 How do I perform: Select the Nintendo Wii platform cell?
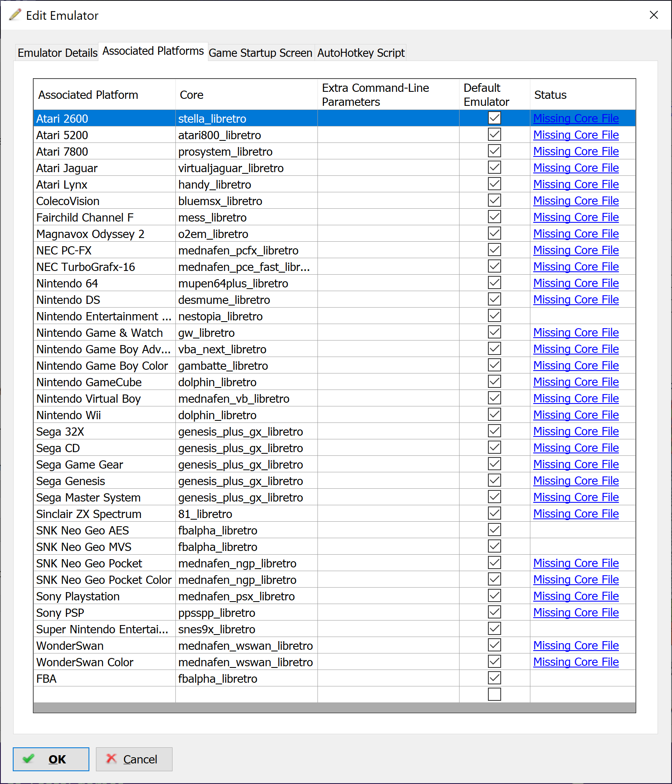click(x=105, y=415)
